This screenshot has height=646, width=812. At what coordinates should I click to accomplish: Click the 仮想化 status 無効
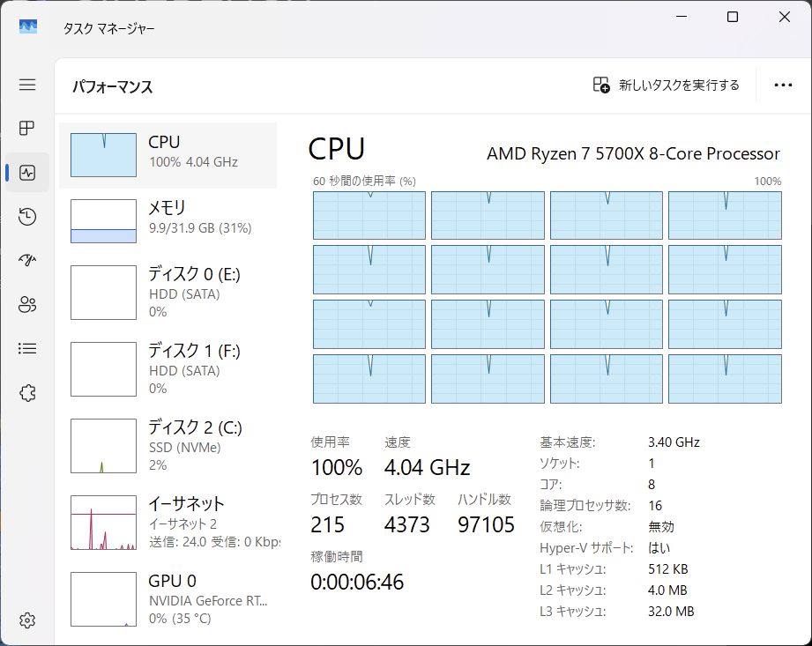coord(660,526)
